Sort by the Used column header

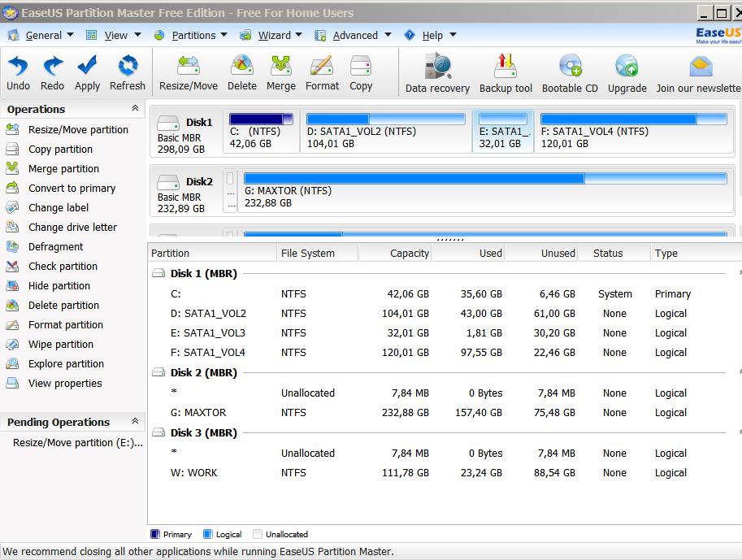467,254
